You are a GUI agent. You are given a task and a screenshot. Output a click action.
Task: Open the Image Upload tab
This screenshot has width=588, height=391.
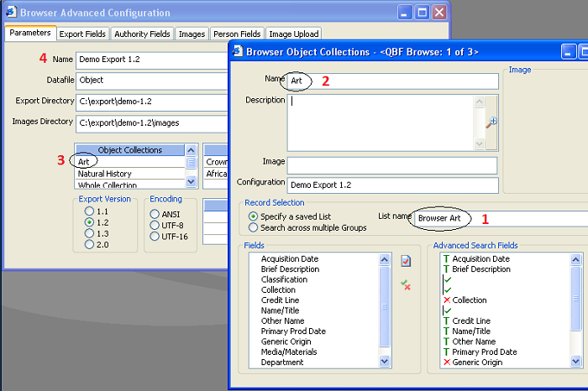(294, 34)
